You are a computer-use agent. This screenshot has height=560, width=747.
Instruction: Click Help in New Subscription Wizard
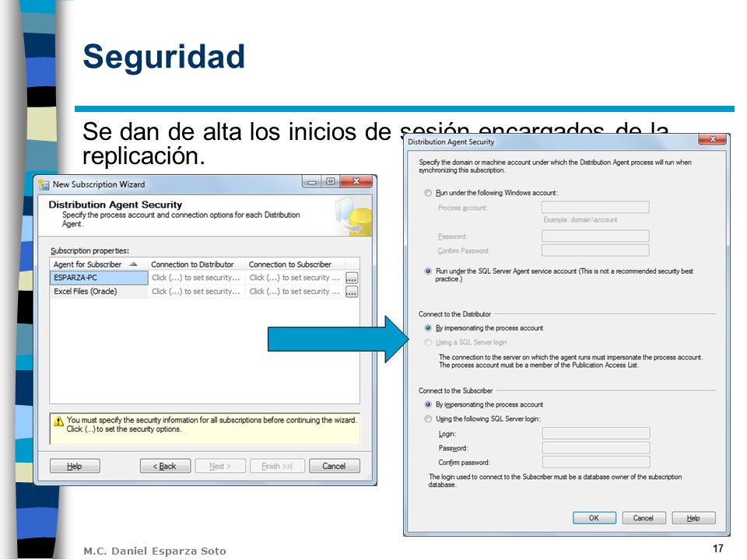pyautogui.click(x=75, y=466)
